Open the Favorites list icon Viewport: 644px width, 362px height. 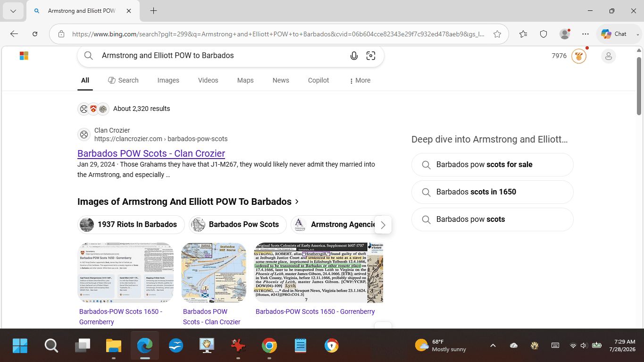click(x=523, y=34)
